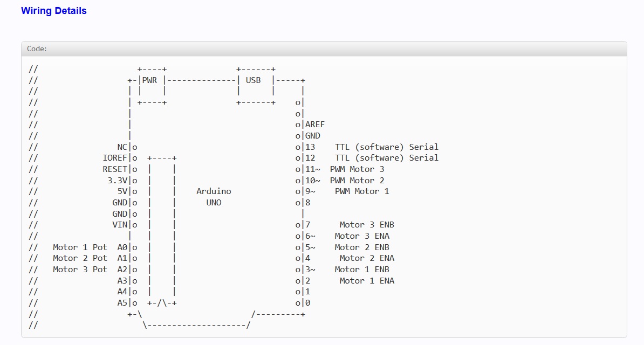Click the Code: header label
Image resolution: width=644 pixels, height=345 pixels.
(37, 49)
